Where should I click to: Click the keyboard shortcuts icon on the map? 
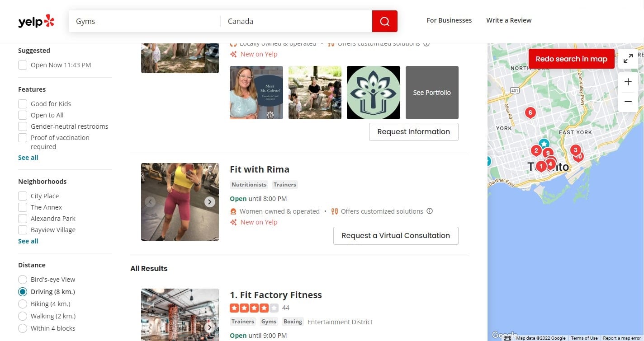(x=507, y=337)
